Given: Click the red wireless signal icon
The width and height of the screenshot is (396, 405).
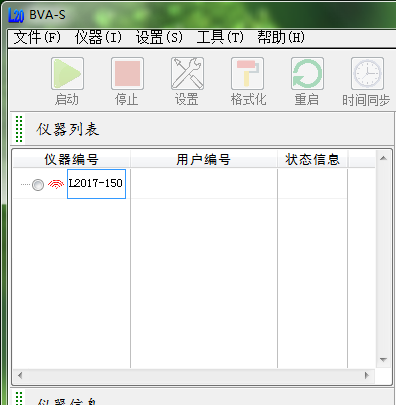Looking at the screenshot, I should [56, 184].
